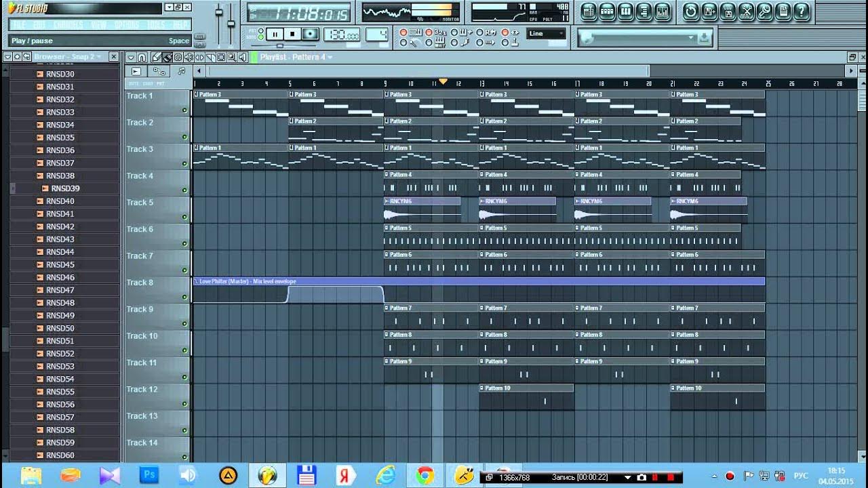The width and height of the screenshot is (868, 488).
Task: Open the browser options menu arrow
Action: tap(7, 57)
